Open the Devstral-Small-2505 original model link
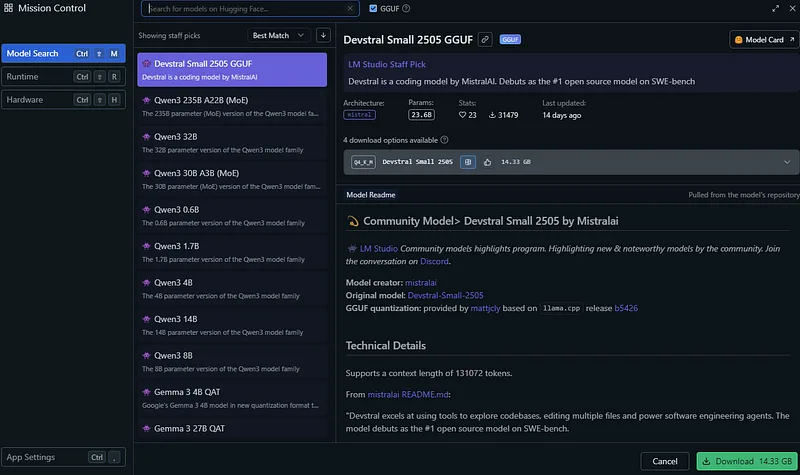Screen dimensions: 800x475 (x=445, y=295)
